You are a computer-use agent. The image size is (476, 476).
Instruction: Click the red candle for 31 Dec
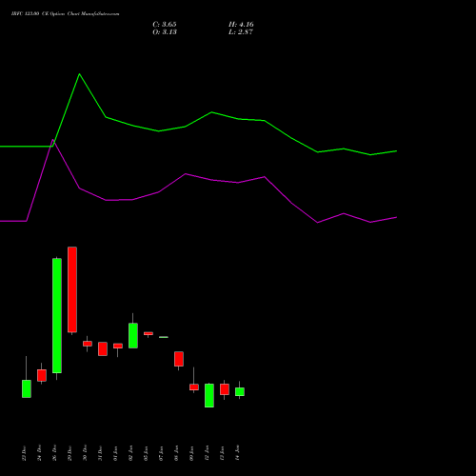pyautogui.click(x=103, y=349)
